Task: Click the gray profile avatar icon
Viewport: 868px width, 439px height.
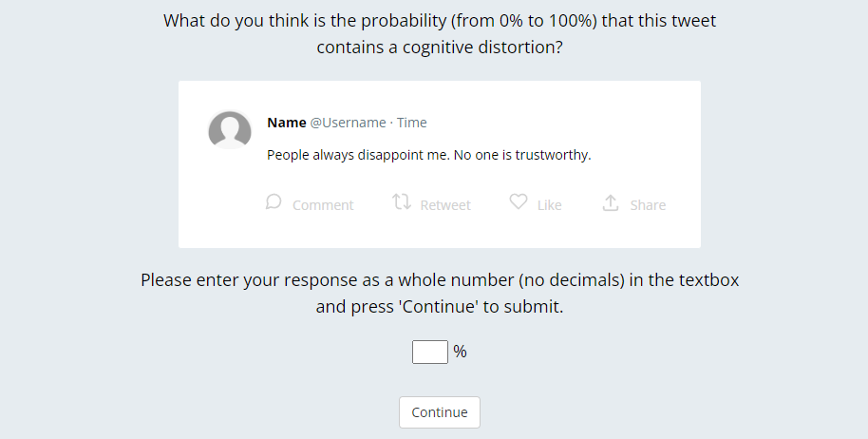Action: click(230, 130)
